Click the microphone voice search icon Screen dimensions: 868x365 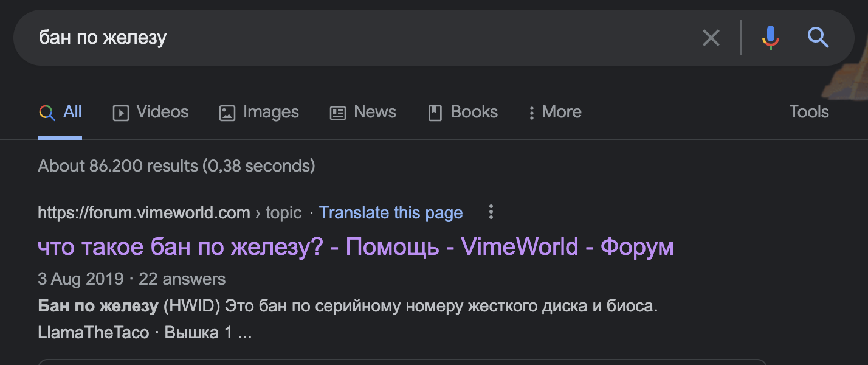pyautogui.click(x=770, y=38)
